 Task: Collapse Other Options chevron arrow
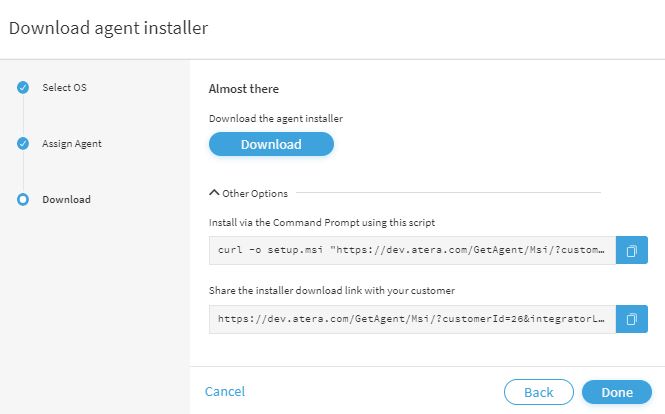pos(214,193)
